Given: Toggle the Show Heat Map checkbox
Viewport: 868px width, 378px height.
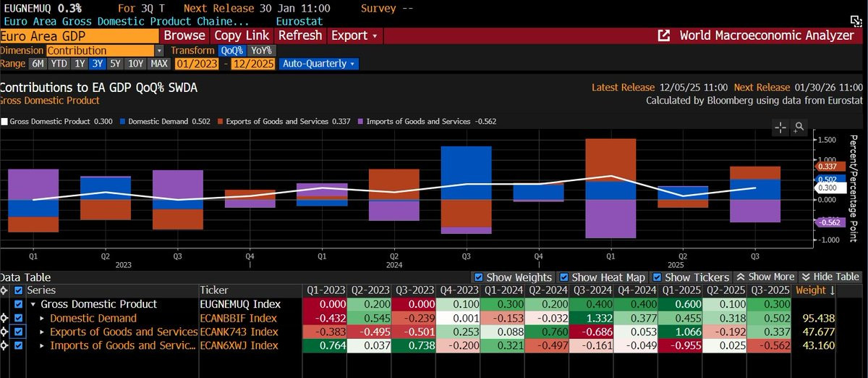Looking at the screenshot, I should pyautogui.click(x=563, y=277).
